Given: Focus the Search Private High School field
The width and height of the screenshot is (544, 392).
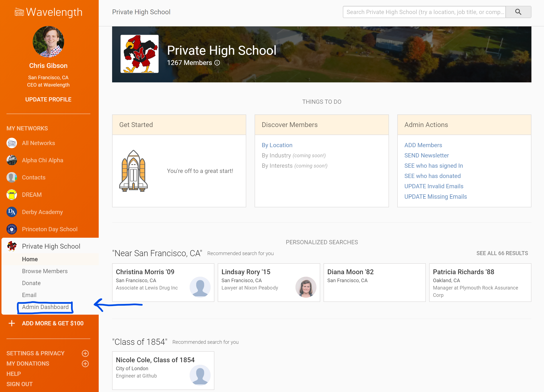Looking at the screenshot, I should pyautogui.click(x=424, y=12).
